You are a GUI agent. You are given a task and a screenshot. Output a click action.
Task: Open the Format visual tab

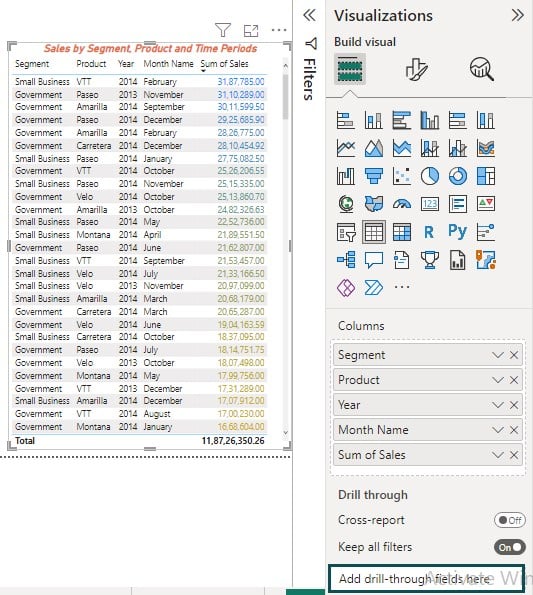417,69
